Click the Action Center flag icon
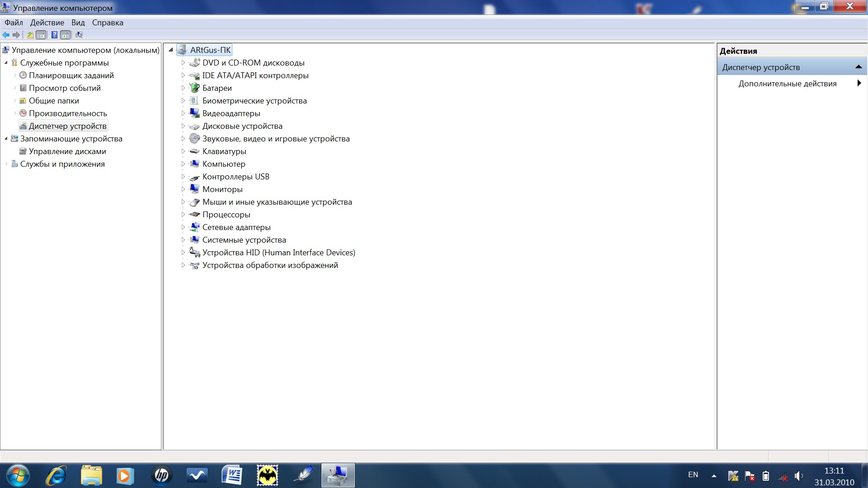The image size is (868, 488). pos(749,476)
